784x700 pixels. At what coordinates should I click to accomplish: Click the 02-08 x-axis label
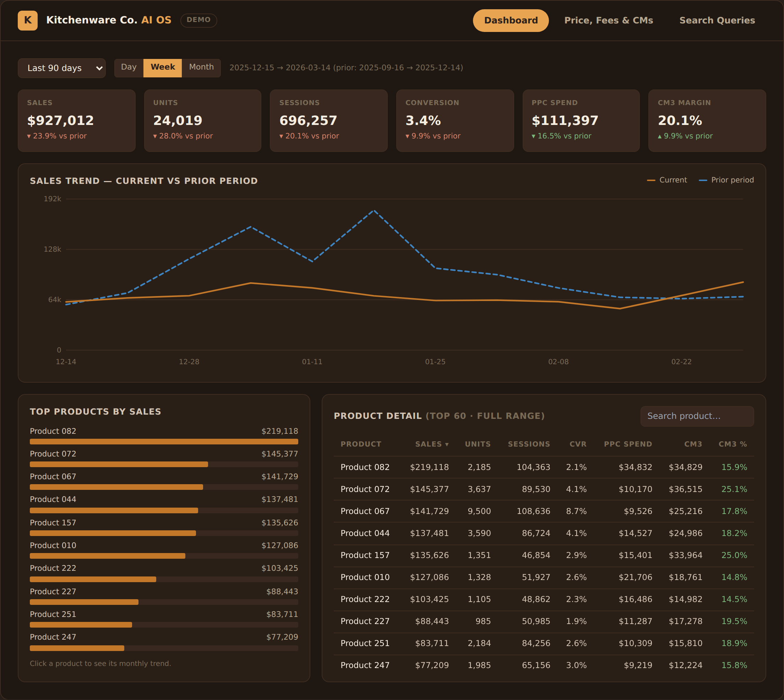[x=558, y=362]
